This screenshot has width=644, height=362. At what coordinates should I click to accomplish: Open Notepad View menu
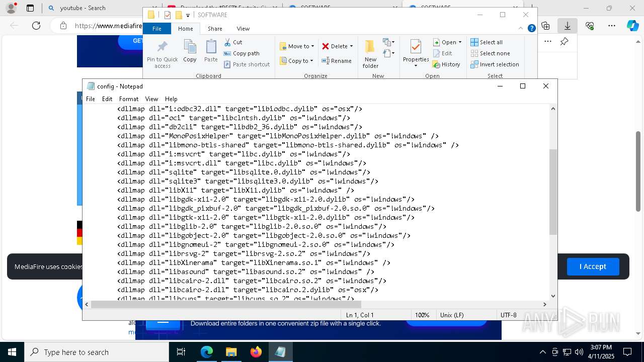(151, 99)
